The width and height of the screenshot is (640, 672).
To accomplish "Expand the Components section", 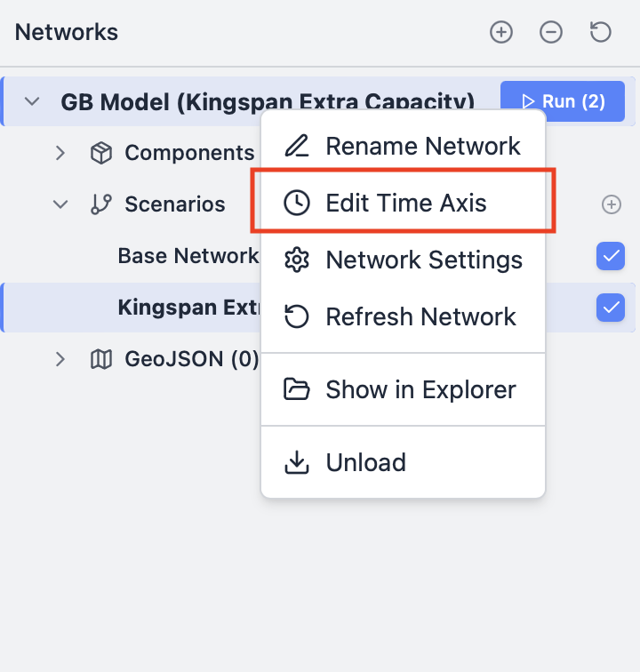I will click(x=60, y=153).
